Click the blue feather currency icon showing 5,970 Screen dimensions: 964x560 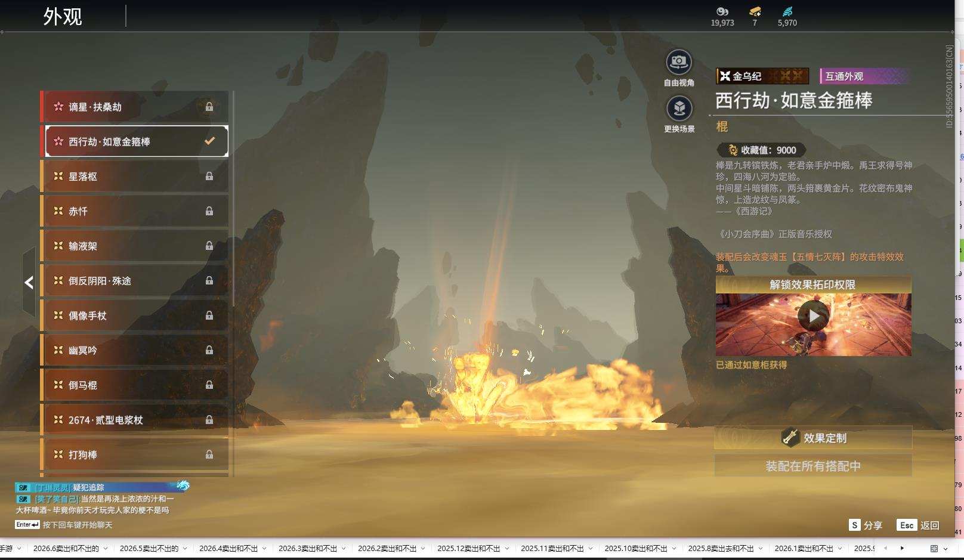point(787,11)
